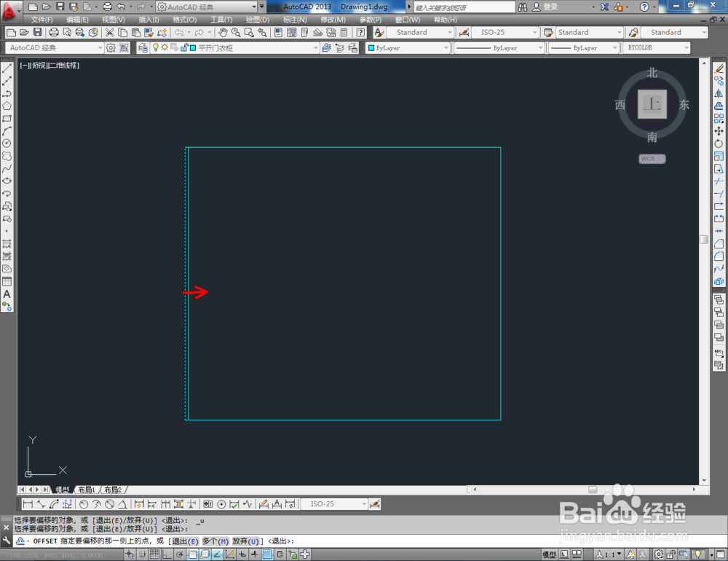Open the Hatch tool
This screenshot has width=728, height=561.
tap(7, 243)
